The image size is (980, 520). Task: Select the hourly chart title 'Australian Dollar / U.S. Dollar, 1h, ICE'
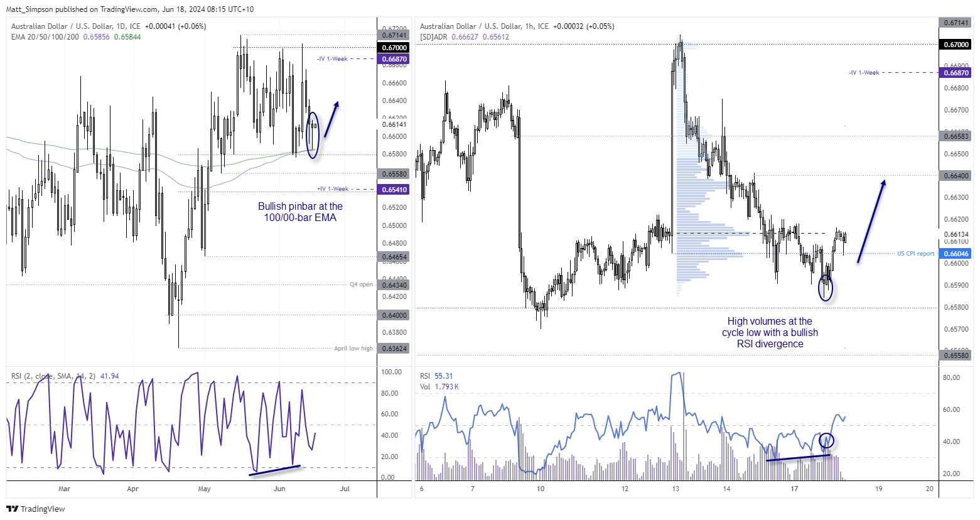(484, 26)
